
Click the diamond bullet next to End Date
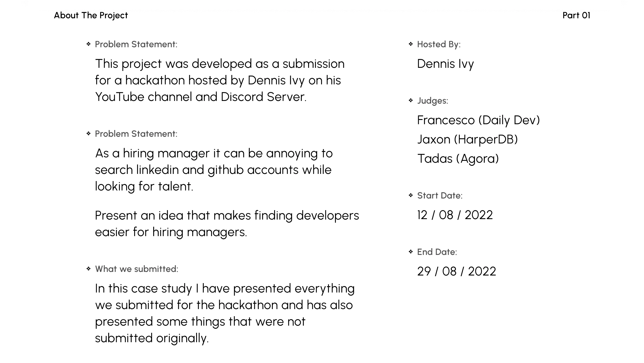(x=411, y=252)
